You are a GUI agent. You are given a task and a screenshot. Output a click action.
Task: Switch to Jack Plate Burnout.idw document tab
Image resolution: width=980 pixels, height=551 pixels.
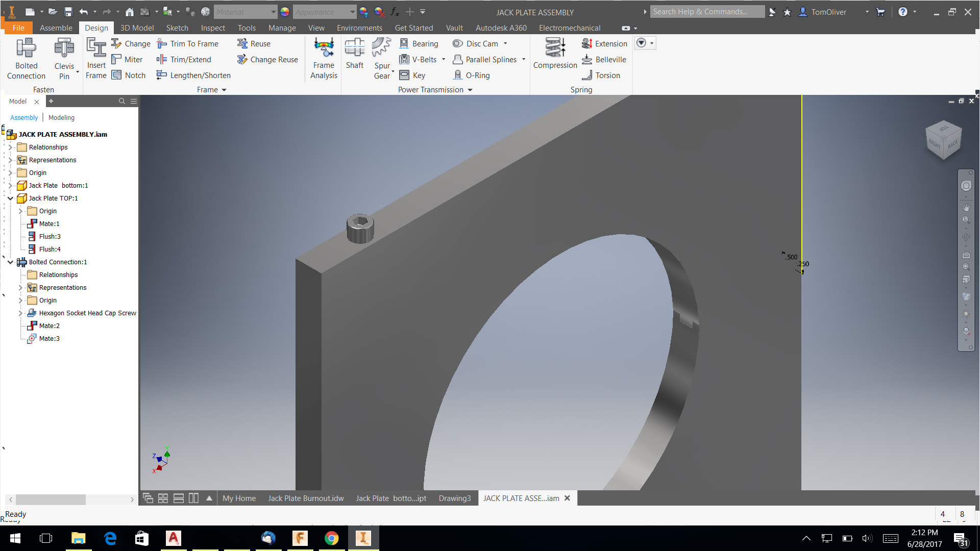click(x=306, y=498)
